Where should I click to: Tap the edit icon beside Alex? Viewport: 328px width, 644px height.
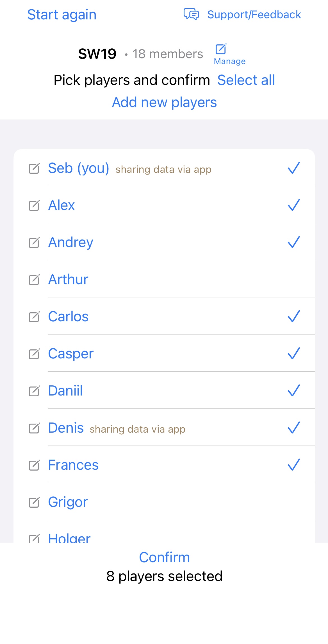(34, 205)
